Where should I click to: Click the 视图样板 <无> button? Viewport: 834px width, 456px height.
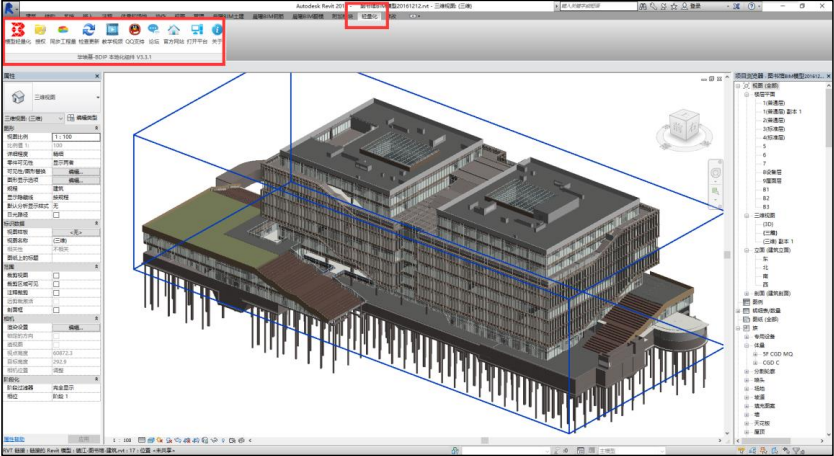76,233
